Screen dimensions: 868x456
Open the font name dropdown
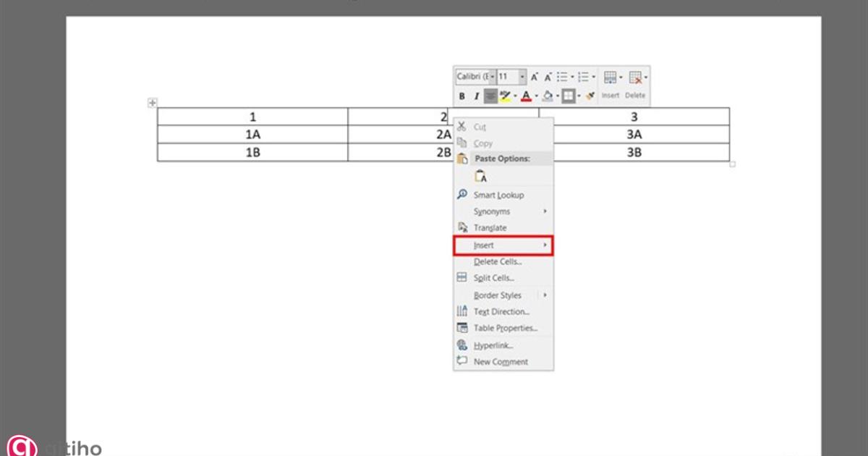tap(492, 77)
